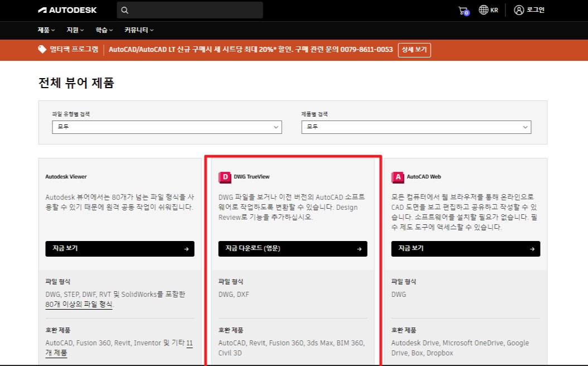This screenshot has height=366, width=588.
Task: Click Autodesk Viewer 지금 보기 button
Action: tap(119, 249)
